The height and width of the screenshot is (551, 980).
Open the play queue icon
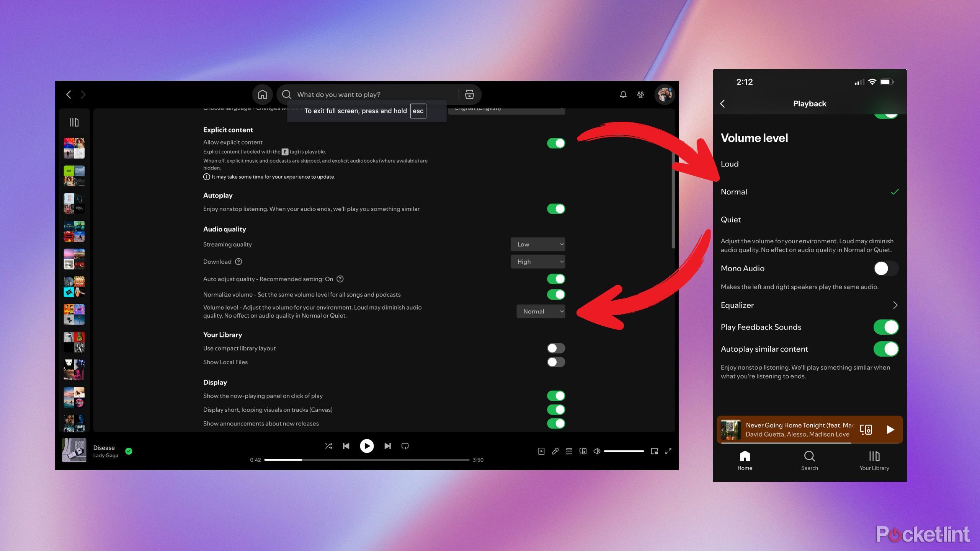(569, 451)
